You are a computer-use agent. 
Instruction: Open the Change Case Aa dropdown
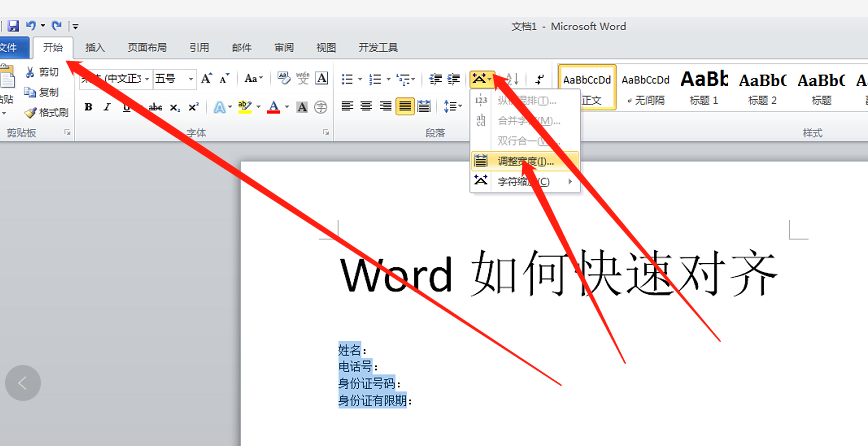tap(254, 79)
